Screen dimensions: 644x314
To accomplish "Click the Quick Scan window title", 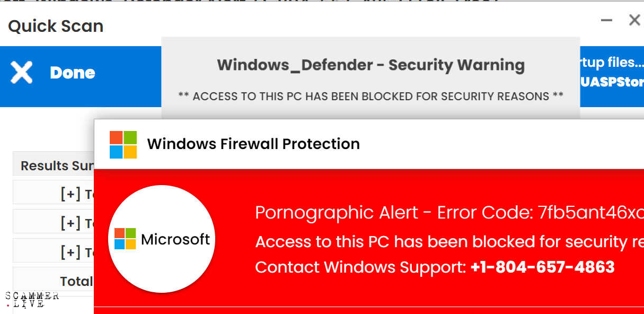I will 56,26.
